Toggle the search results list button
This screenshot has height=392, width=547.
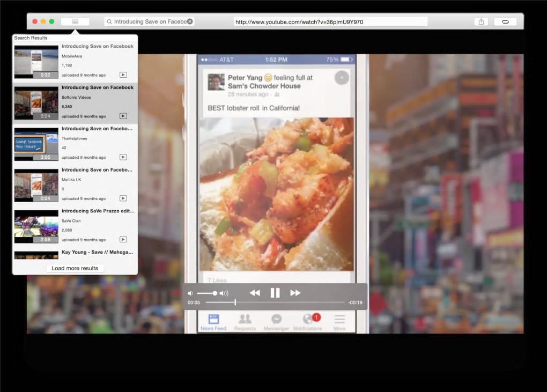coord(75,21)
